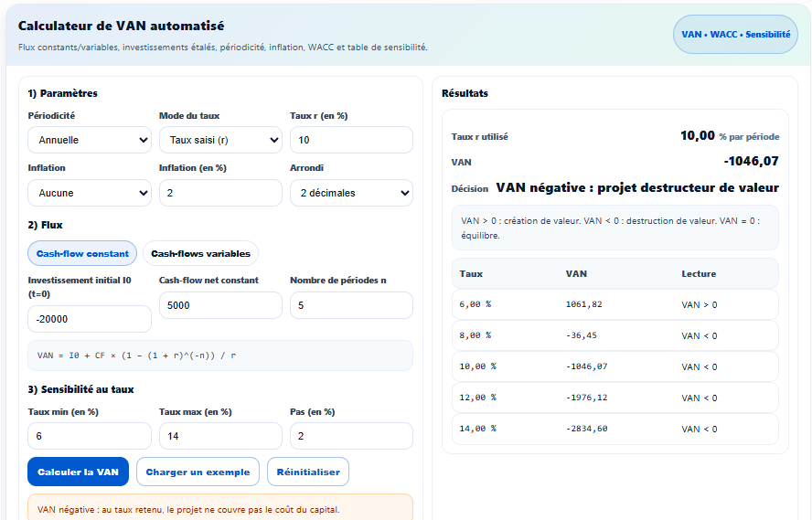Screen dimensions: 812x520
Task: Expand the Mode du taux dropdown
Action: [x=219, y=140]
